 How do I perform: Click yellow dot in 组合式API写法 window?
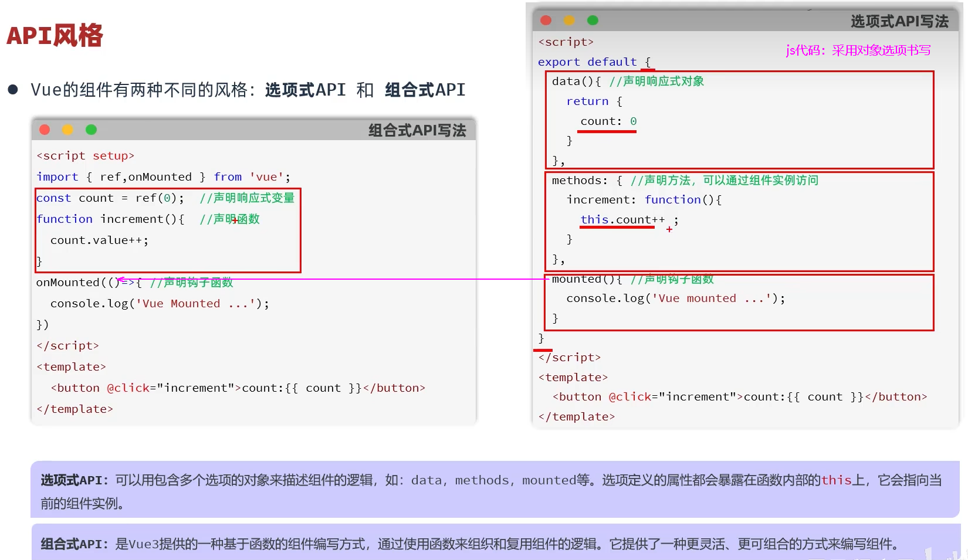[67, 130]
